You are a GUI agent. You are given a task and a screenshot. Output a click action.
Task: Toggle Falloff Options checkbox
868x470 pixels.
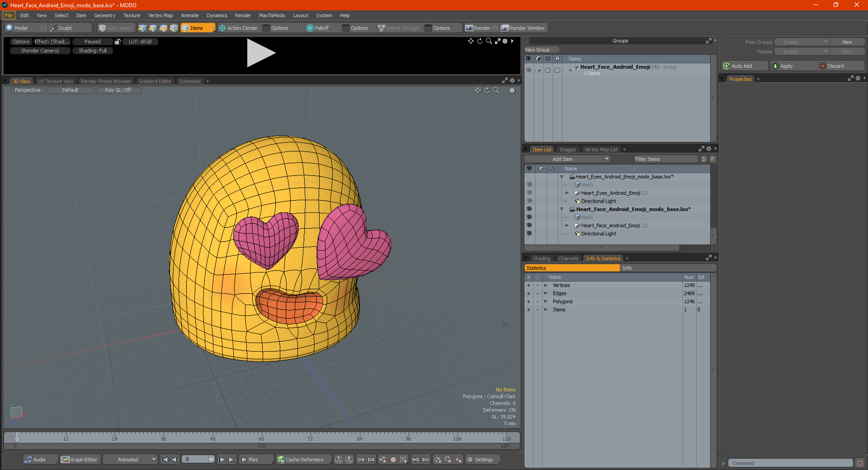click(x=346, y=28)
